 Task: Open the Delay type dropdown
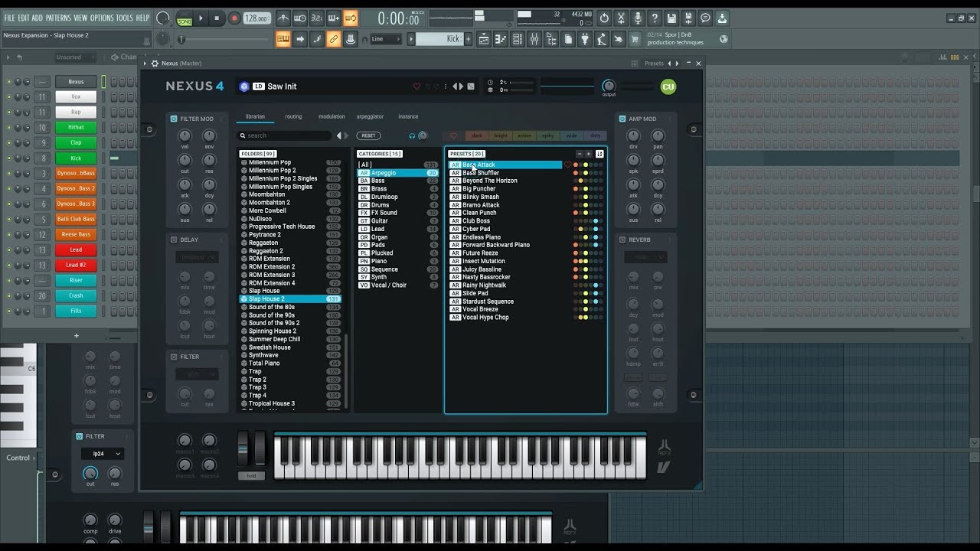[x=198, y=257]
